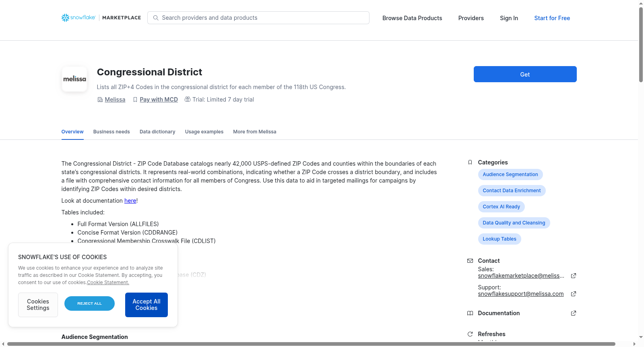The image size is (644, 347).
Task: Open the Melissa provider link
Action: (115, 100)
